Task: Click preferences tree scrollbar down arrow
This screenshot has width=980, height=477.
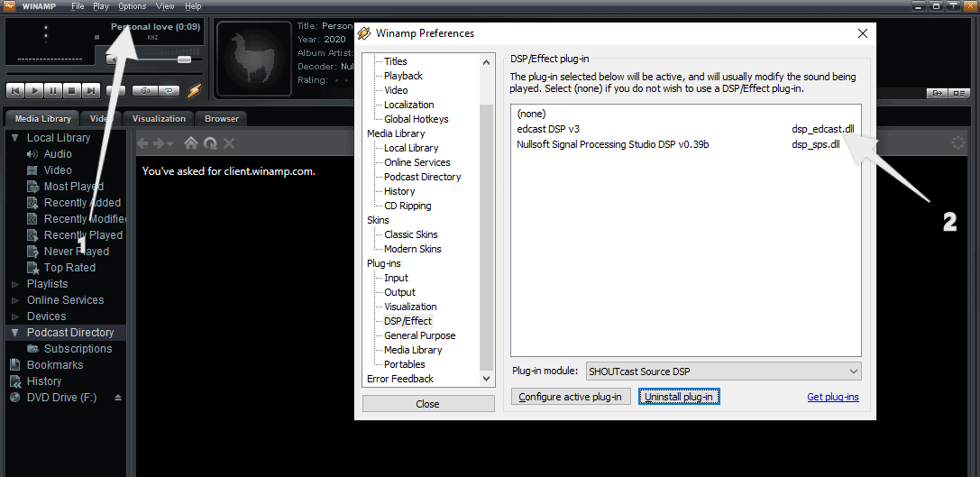Action: (x=487, y=379)
